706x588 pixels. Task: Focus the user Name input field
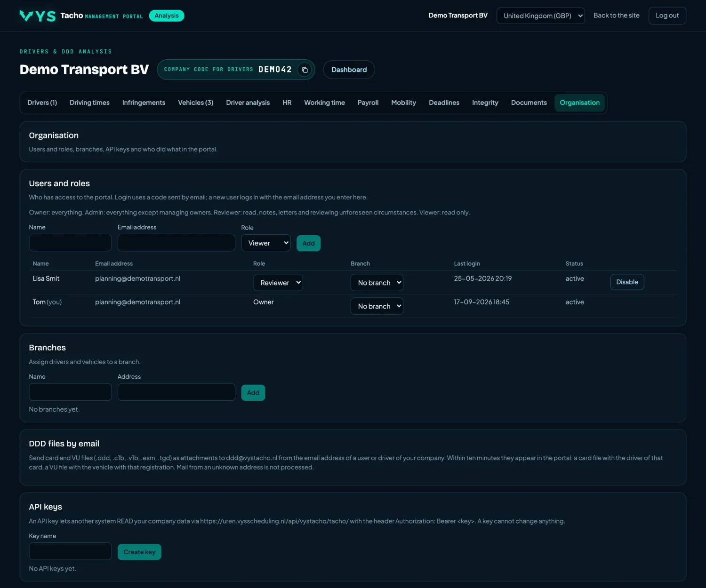(x=70, y=243)
